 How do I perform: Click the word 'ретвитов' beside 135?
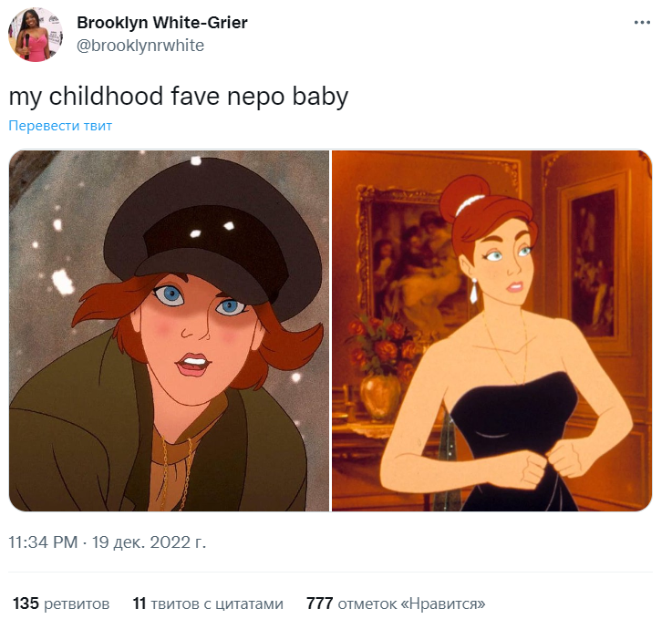click(77, 604)
